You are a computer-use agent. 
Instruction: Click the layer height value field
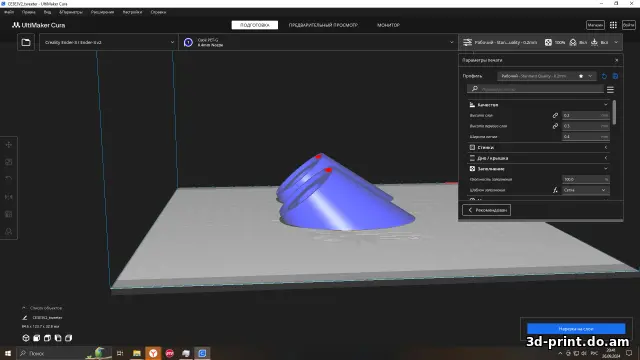[585, 116]
